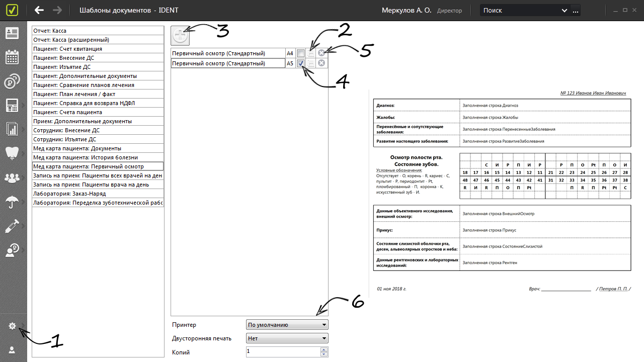Increase the Копий count with the up arrow
The width and height of the screenshot is (644, 362).
(x=324, y=349)
